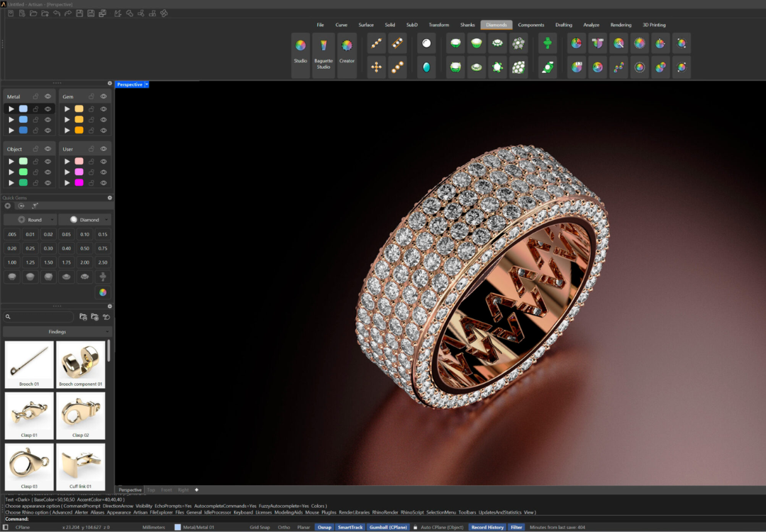Click the gem wheel with wrench icon

618,43
